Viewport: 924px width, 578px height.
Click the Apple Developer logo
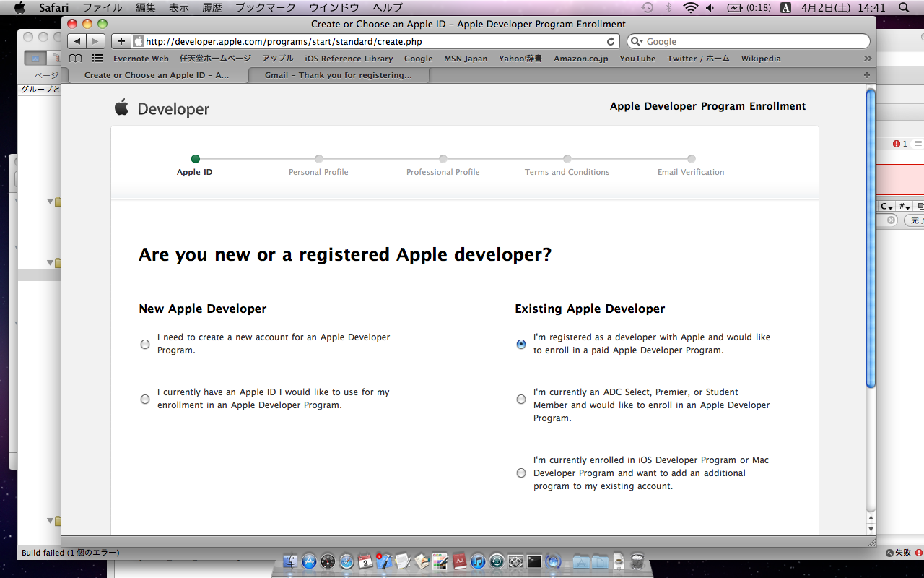click(x=162, y=108)
